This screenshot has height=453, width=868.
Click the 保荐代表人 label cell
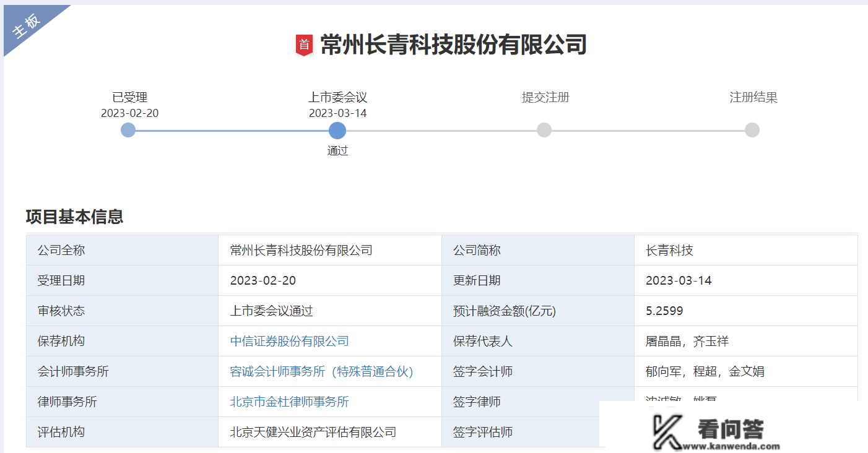coord(538,341)
